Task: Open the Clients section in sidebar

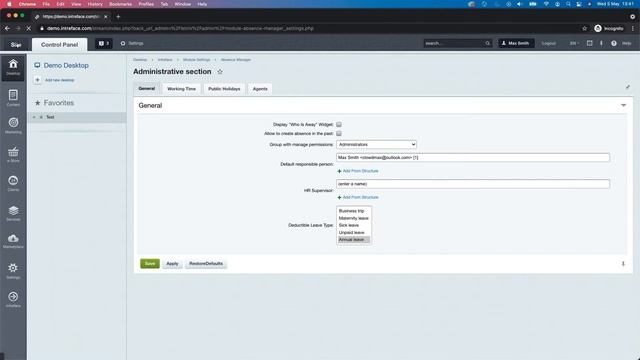Action: pos(13,183)
